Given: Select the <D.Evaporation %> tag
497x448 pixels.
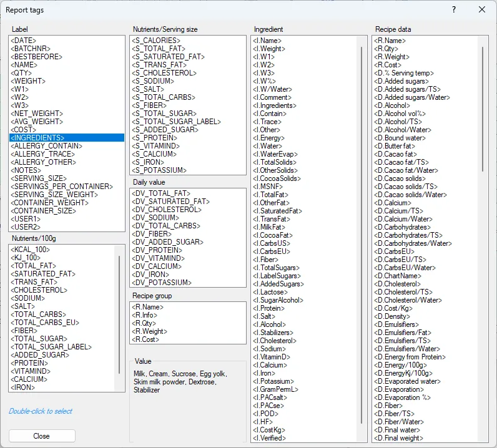Looking at the screenshot, I should point(402,397).
